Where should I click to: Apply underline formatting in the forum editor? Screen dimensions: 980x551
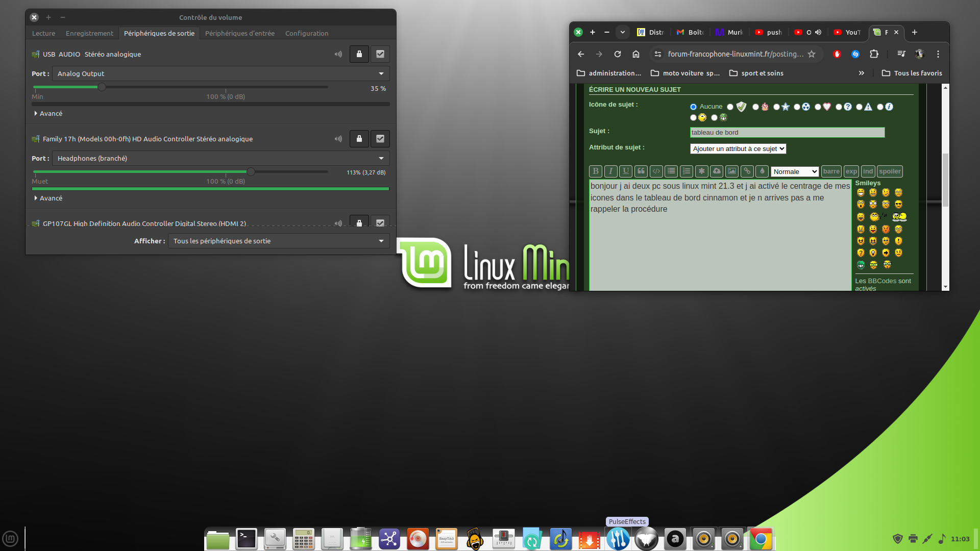tap(626, 171)
